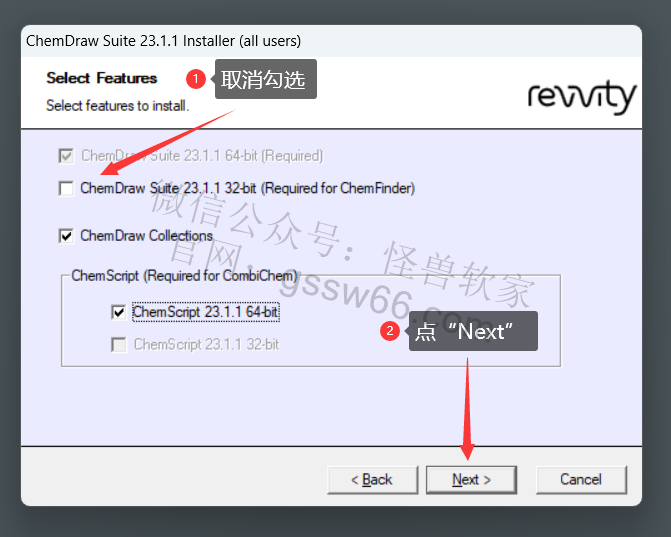This screenshot has height=537, width=671.
Task: Return to previous step with Back
Action: 372,480
